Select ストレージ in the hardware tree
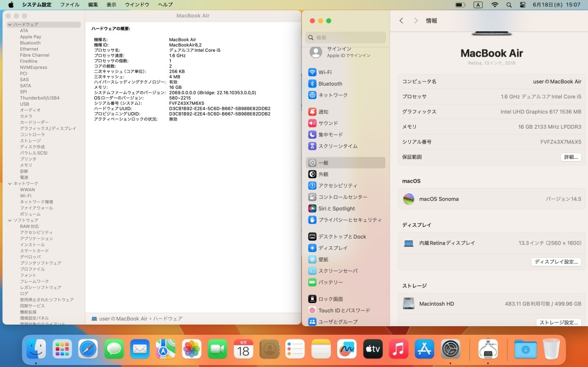Screen dimensions: 588x367 click(x=30, y=141)
